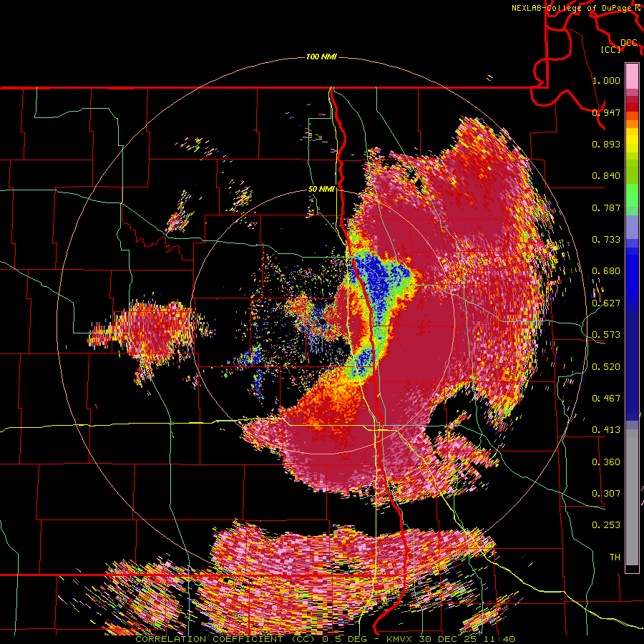
Task: Click the Correlation Coefficient caption at bottom
Action: pyautogui.click(x=325, y=639)
